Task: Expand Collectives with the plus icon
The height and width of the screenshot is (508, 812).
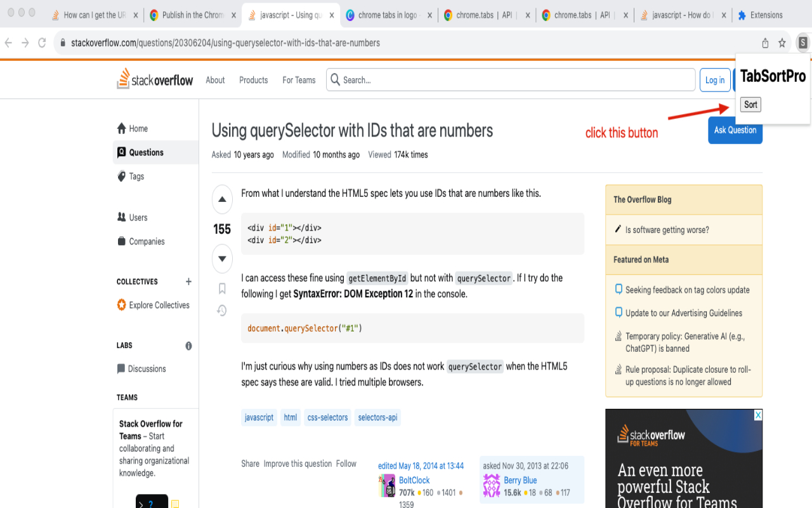Action: (188, 281)
